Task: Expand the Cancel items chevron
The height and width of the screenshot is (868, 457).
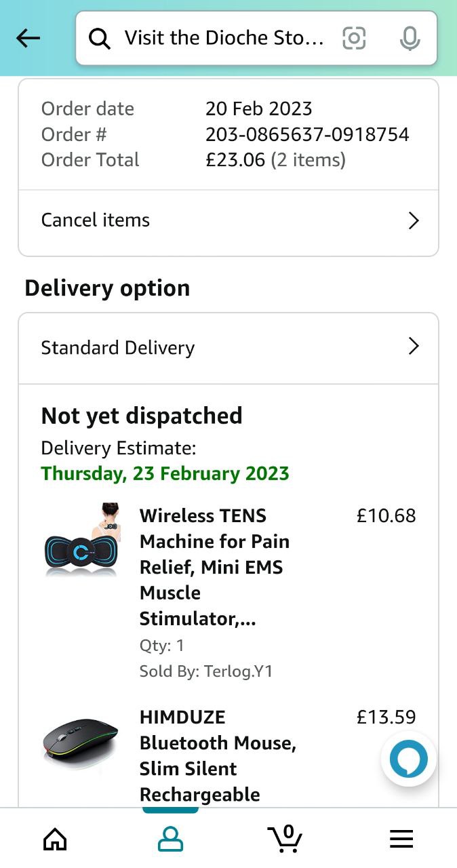Action: tap(414, 220)
